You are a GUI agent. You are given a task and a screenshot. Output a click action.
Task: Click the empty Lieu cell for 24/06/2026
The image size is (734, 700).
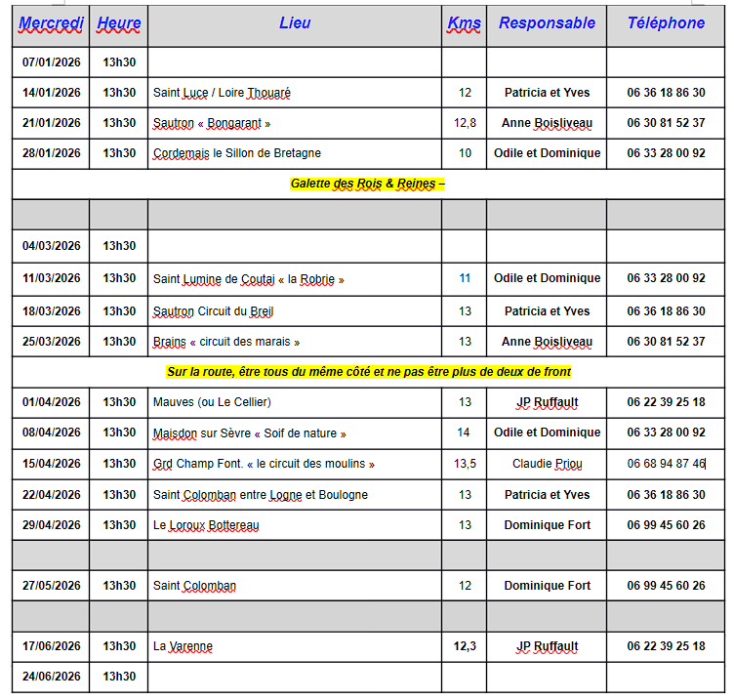(x=295, y=677)
